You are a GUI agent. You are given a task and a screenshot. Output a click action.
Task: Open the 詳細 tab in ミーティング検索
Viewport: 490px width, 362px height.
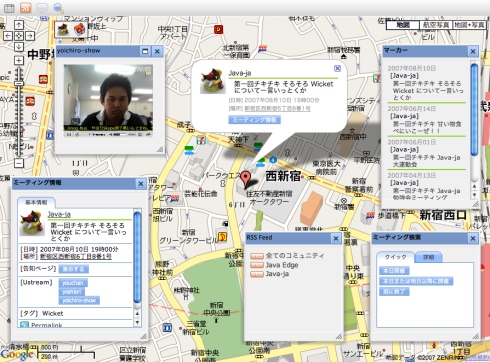[428, 257]
